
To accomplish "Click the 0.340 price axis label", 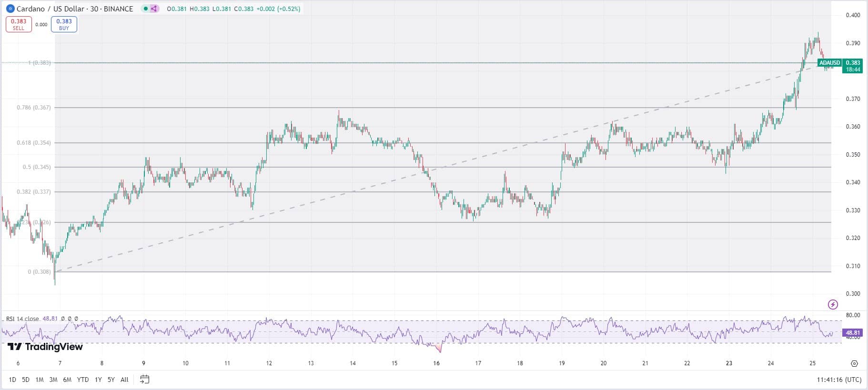I will click(x=853, y=182).
